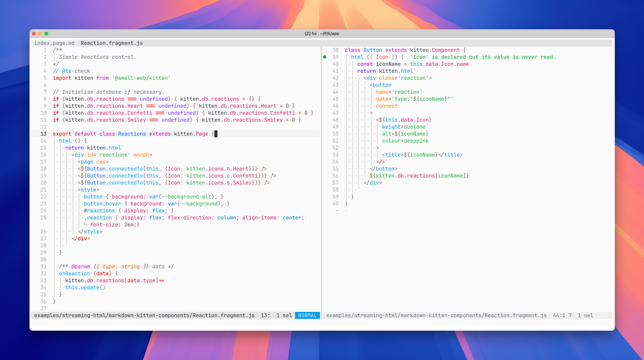
Task: Click the 44:1 cursor position in right status bar
Action: (x=559, y=315)
